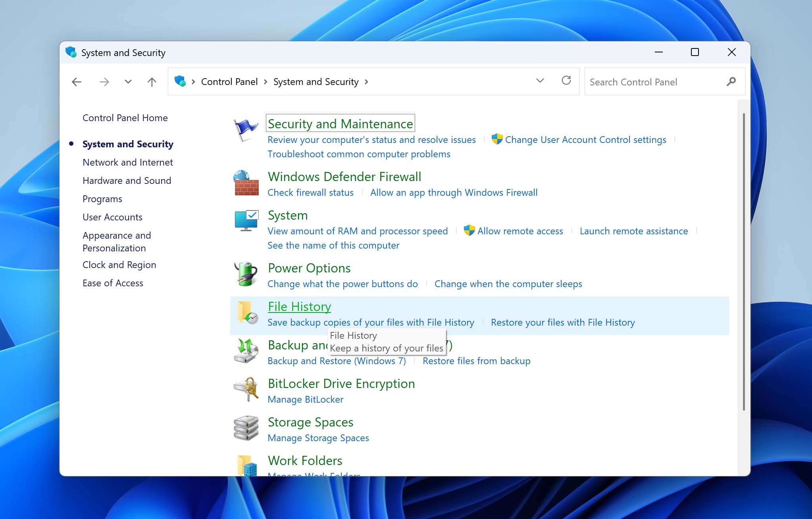Click Launch remote assistance
812x519 pixels.
[x=634, y=231]
